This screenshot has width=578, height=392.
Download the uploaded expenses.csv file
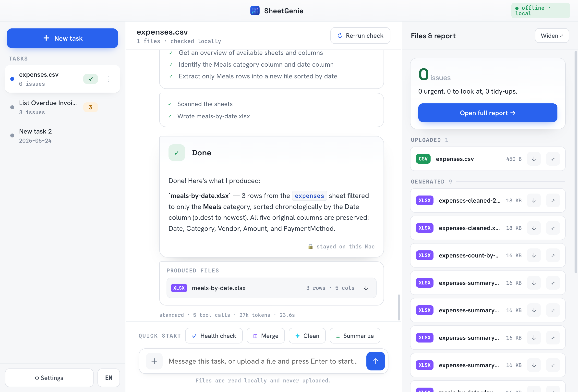coord(534,159)
